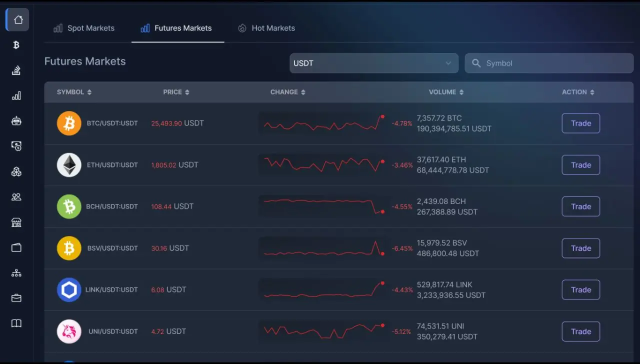
Task: Switch to Spot Markets tab
Action: coord(84,28)
